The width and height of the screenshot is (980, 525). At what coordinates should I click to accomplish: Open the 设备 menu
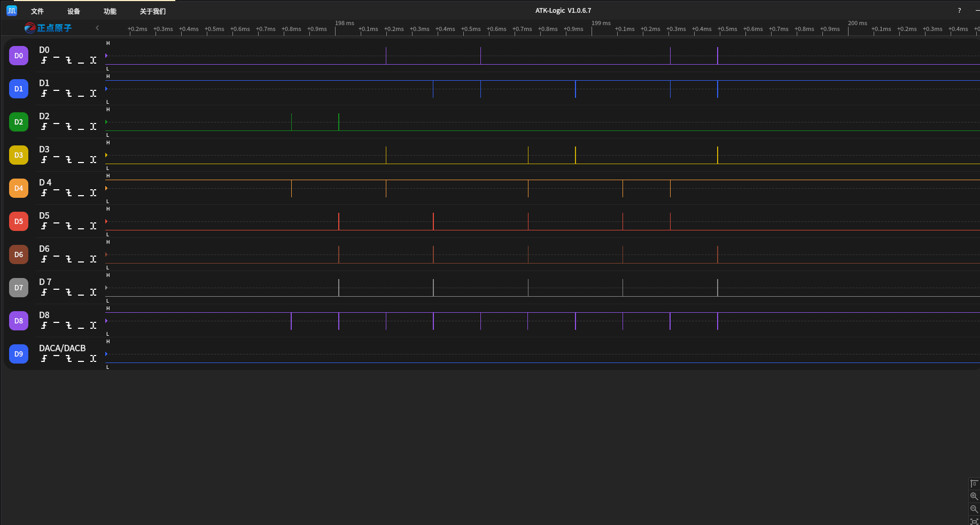(x=74, y=11)
